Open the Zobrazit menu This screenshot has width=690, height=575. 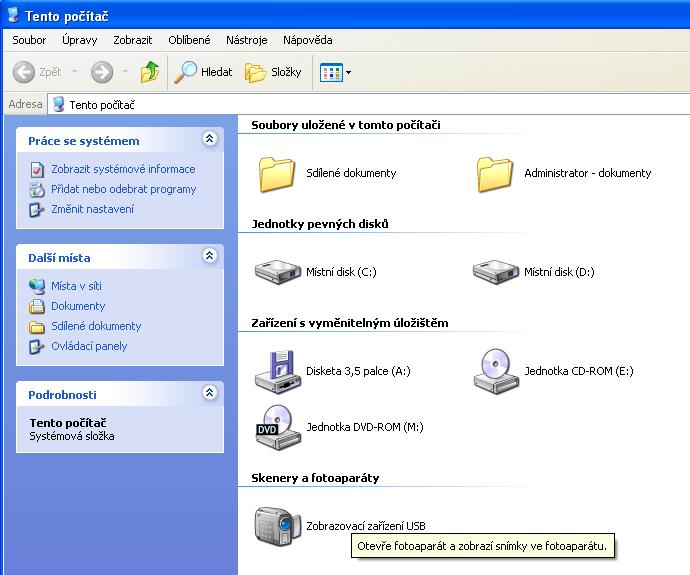pyautogui.click(x=134, y=40)
